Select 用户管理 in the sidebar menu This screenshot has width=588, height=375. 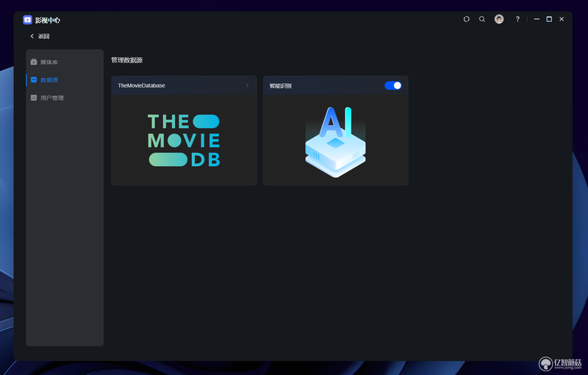point(65,98)
